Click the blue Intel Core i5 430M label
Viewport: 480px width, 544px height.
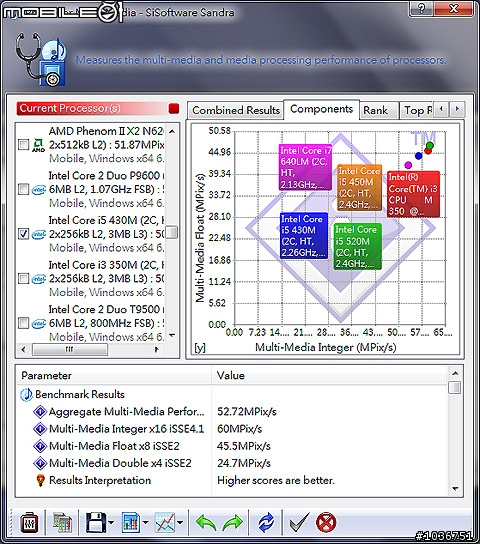[x=304, y=236]
